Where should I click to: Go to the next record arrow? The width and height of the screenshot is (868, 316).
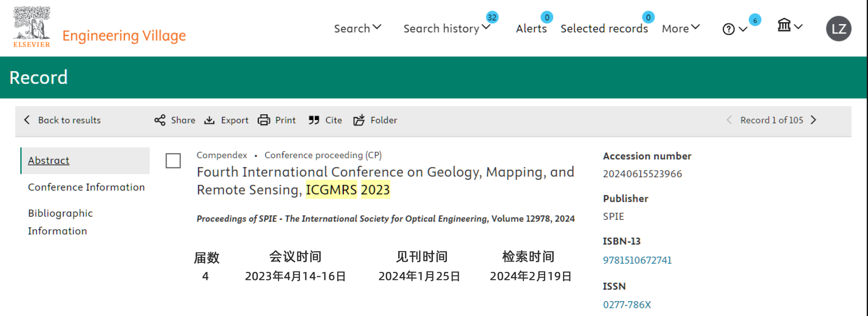coord(813,120)
